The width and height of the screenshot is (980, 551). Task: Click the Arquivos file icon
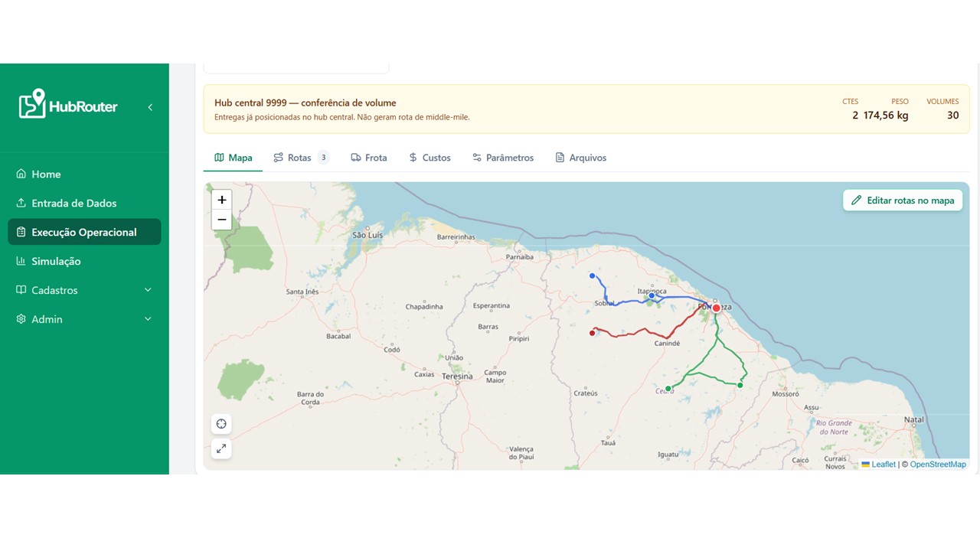coord(560,158)
